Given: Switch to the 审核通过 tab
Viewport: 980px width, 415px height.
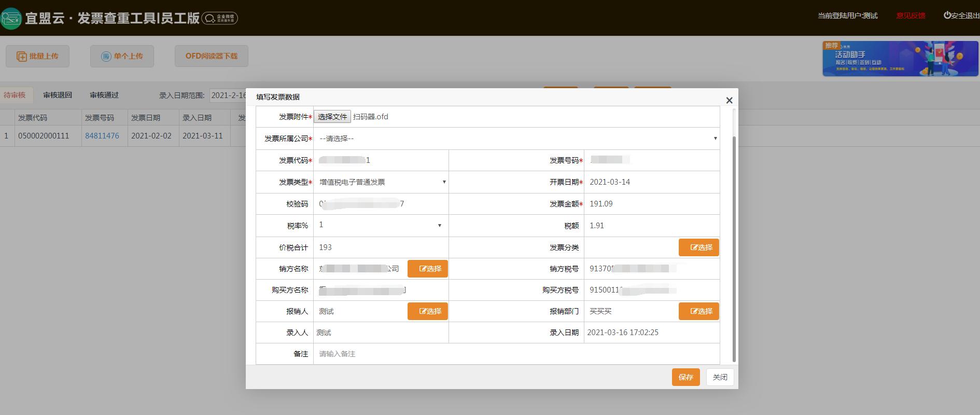Looking at the screenshot, I should tap(104, 95).
